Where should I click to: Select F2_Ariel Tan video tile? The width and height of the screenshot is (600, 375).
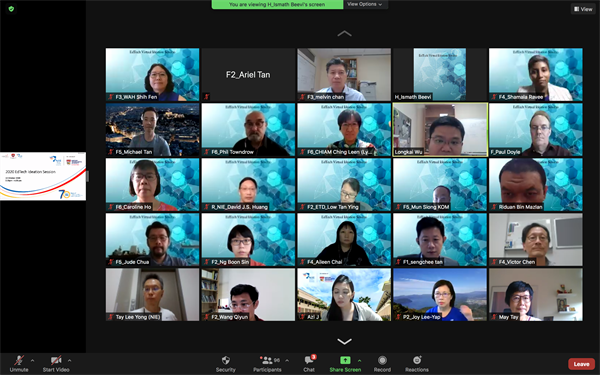point(248,75)
